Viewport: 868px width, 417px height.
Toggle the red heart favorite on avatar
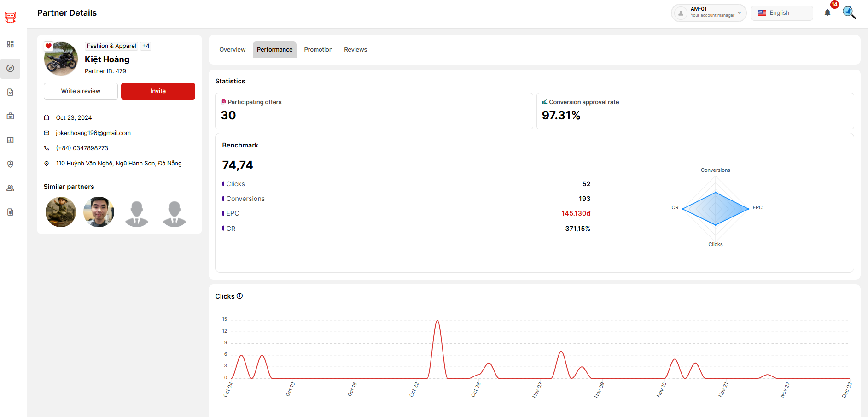coord(48,46)
